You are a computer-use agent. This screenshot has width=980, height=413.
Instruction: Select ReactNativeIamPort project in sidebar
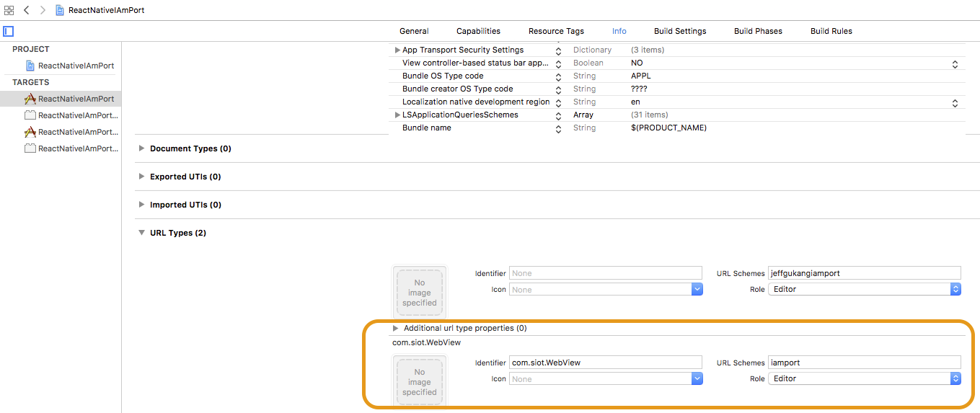click(69, 66)
